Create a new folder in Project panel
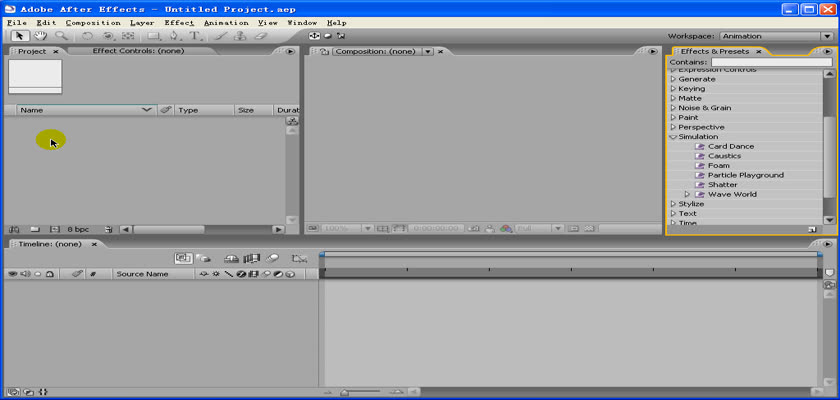The height and width of the screenshot is (400, 840). [x=35, y=229]
